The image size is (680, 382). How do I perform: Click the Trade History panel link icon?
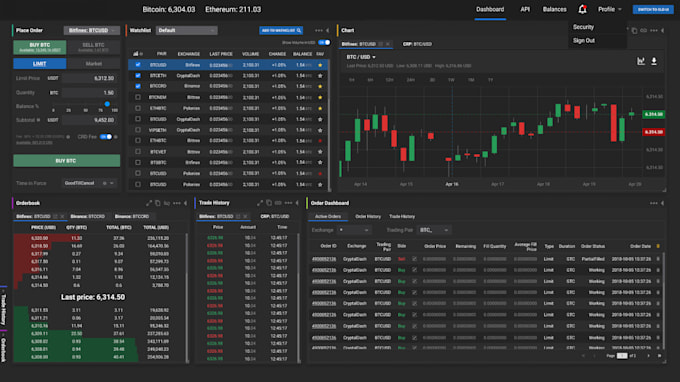click(278, 202)
